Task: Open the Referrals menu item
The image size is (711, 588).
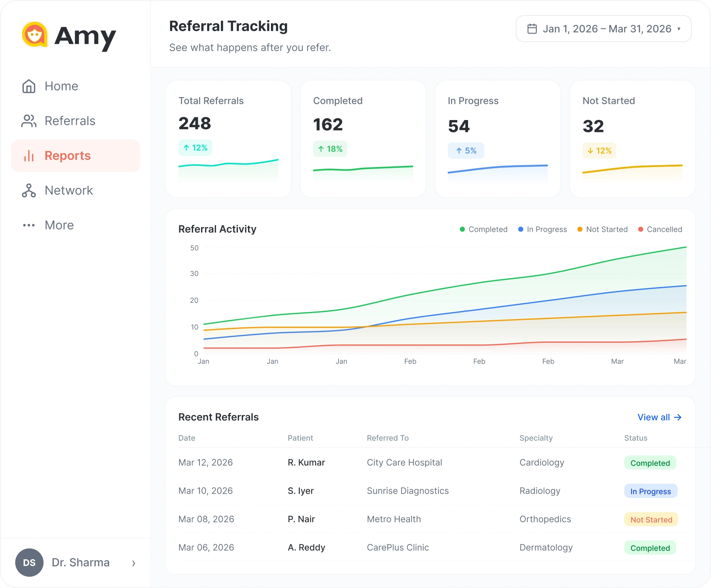Action: click(x=76, y=121)
